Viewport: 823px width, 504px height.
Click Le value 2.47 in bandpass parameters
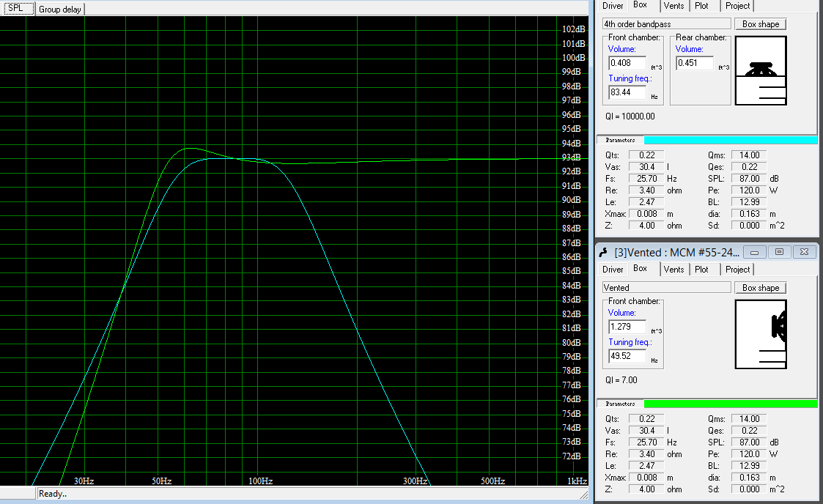[x=646, y=202]
